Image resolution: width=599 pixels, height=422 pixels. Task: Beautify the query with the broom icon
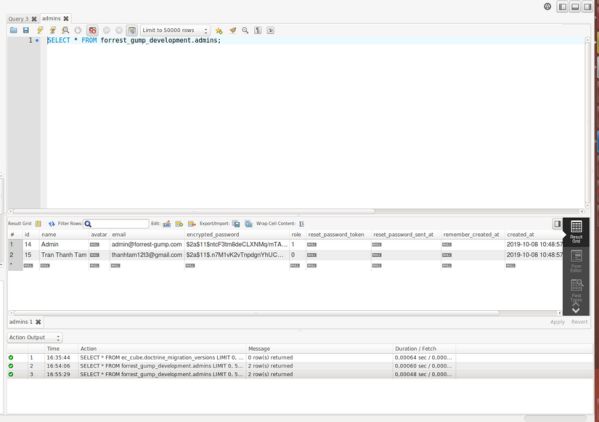(x=233, y=30)
